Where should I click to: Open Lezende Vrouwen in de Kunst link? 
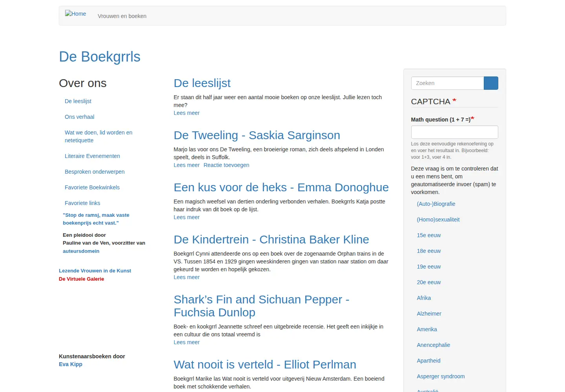(x=95, y=271)
